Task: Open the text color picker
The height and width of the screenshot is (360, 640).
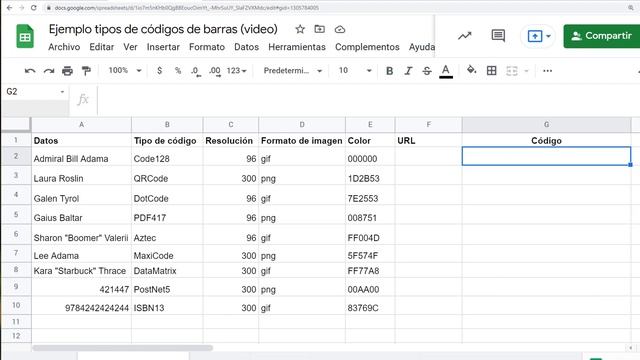Action: click(x=446, y=71)
